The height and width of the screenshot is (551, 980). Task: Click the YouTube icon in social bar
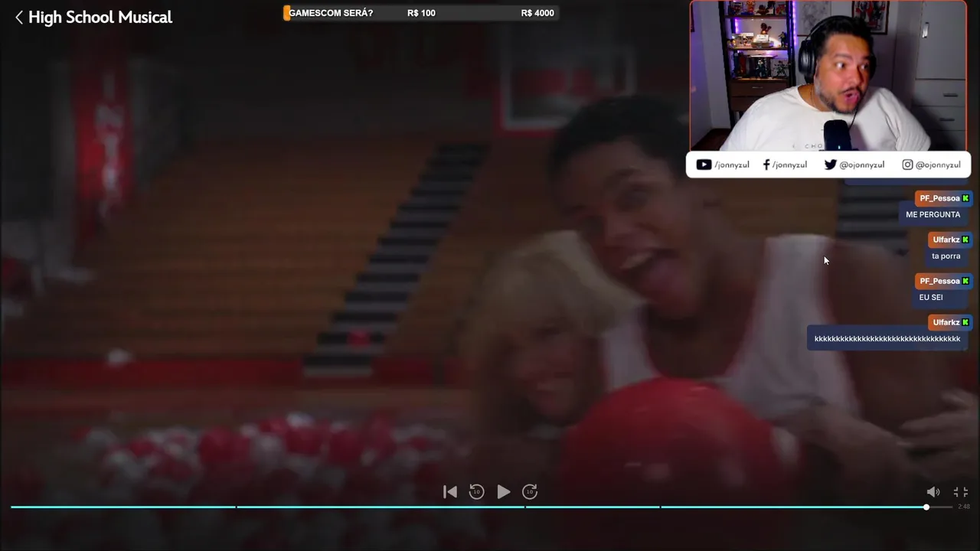pyautogui.click(x=704, y=165)
